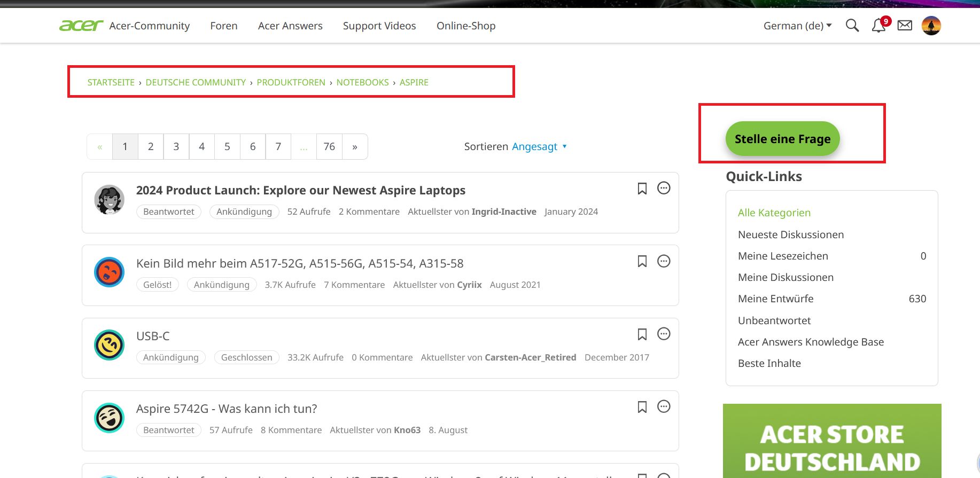Image resolution: width=980 pixels, height=478 pixels.
Task: Open avatar of Kein Bild mehr author
Action: click(110, 272)
